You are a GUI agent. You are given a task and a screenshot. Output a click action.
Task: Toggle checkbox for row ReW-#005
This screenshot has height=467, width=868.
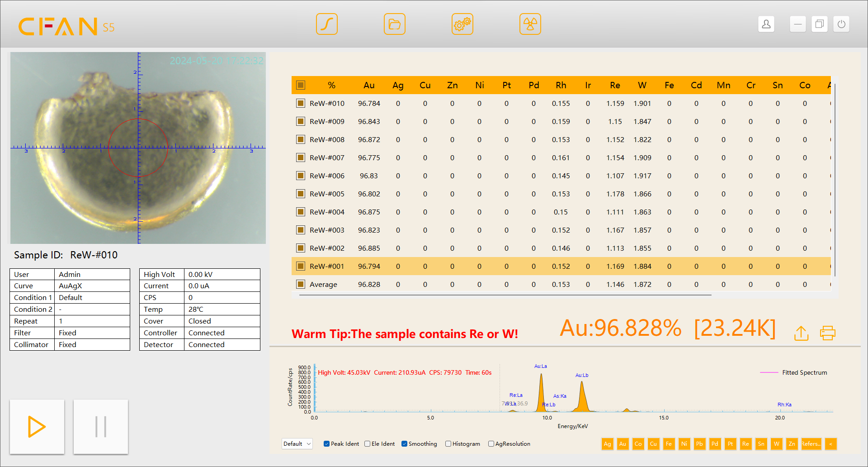[x=301, y=194]
